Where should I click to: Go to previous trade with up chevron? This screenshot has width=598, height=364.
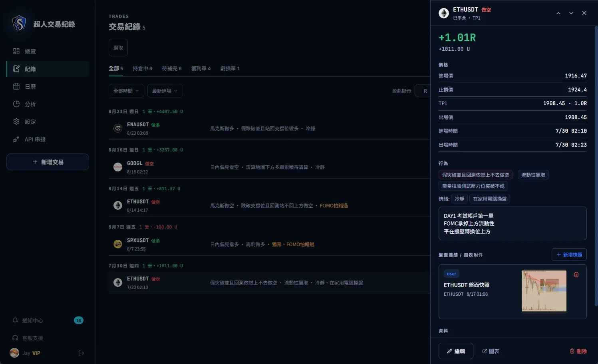click(x=558, y=13)
